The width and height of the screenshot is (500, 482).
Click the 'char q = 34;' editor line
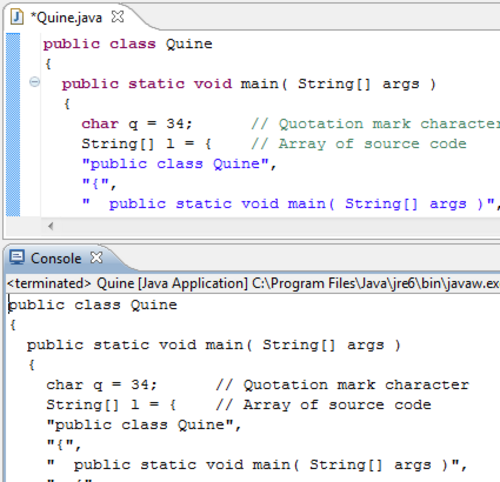pyautogui.click(x=137, y=124)
